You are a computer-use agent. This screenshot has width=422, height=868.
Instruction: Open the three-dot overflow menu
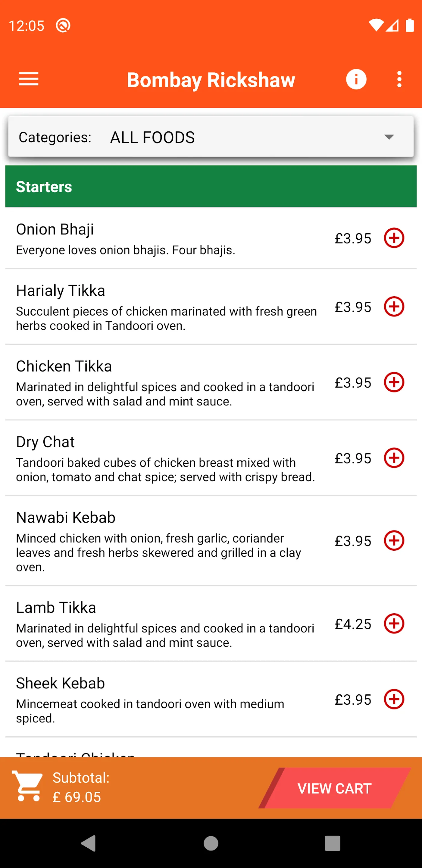click(x=399, y=79)
